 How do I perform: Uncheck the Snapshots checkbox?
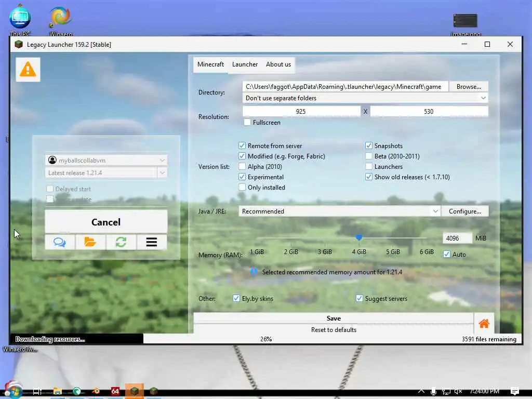369,145
